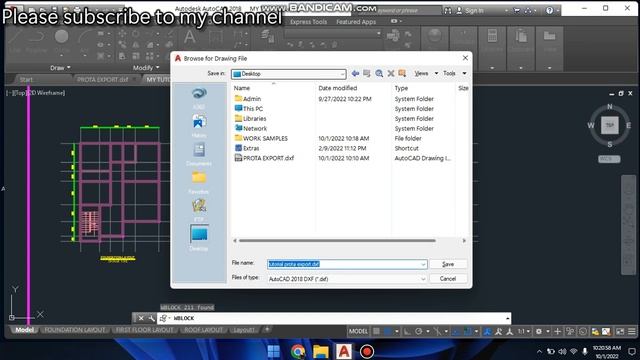This screenshot has height=360, width=640.
Task: Click the ViewCube TOP face
Action: (609, 125)
